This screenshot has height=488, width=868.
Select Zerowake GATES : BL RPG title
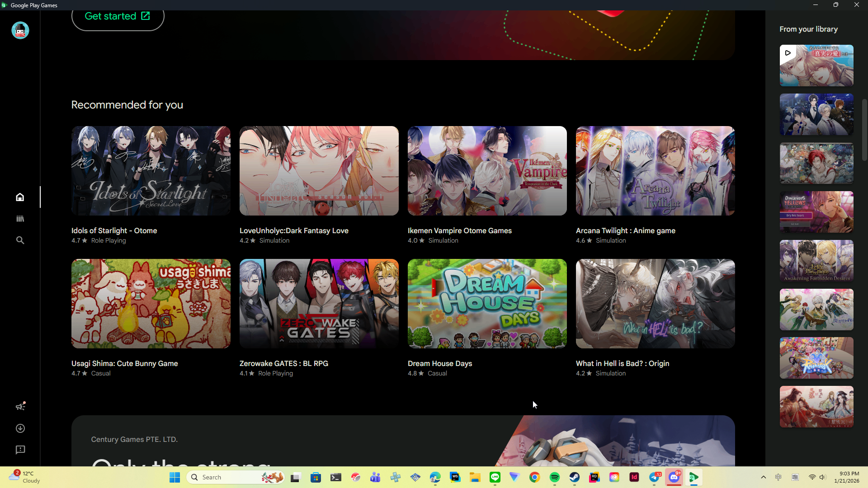click(x=283, y=363)
